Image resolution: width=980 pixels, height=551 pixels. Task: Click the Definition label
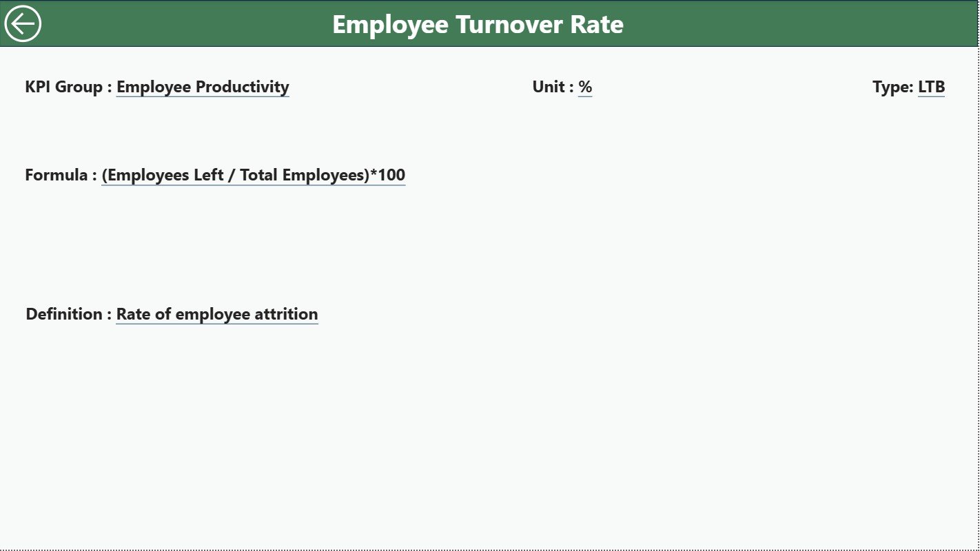(x=65, y=314)
